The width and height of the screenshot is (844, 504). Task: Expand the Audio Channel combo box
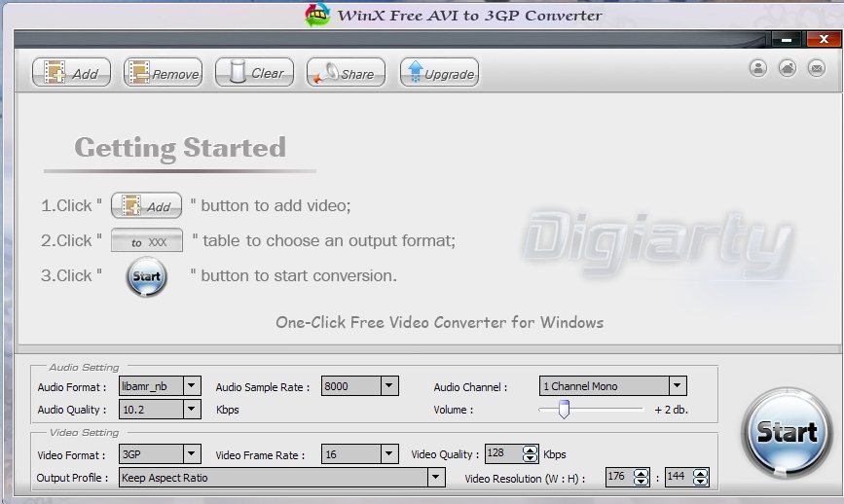[678, 386]
